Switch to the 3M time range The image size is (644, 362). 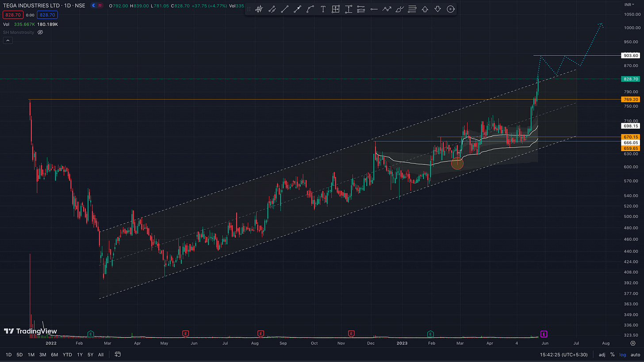42,354
